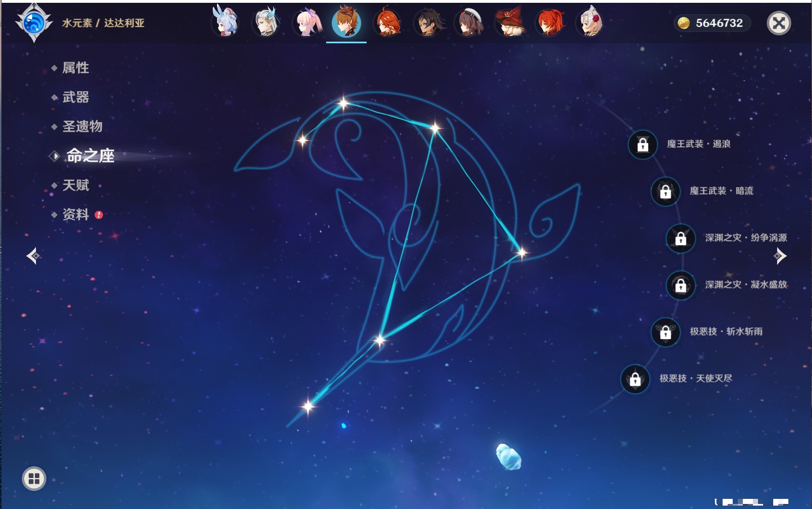Image resolution: width=812 pixels, height=509 pixels.
Task: Click the Mora coin icon
Action: [684, 23]
